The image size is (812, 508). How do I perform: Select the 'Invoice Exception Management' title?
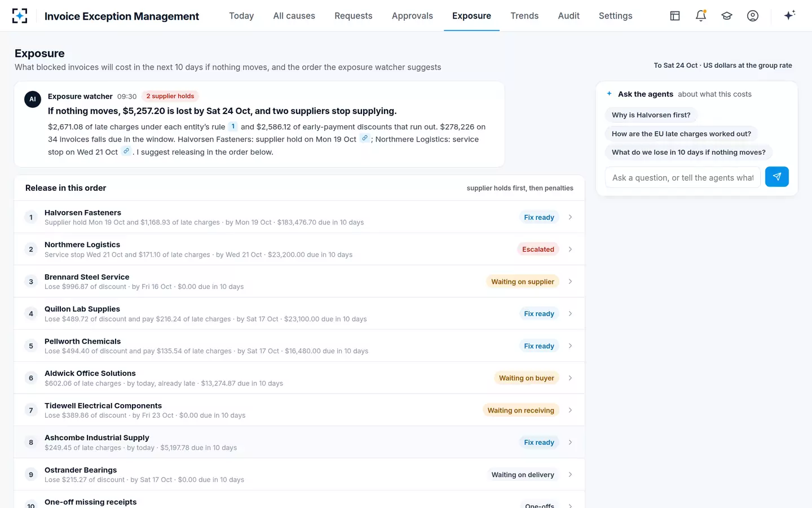[x=122, y=16]
